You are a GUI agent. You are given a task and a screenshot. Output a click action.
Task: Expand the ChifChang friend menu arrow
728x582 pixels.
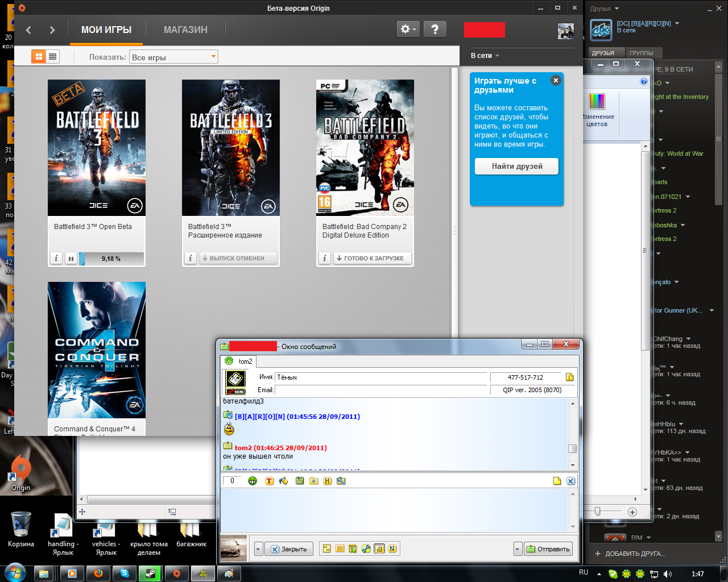688,339
